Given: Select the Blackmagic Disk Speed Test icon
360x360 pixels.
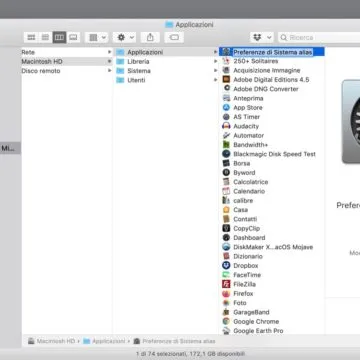Looking at the screenshot, I should (x=226, y=154).
